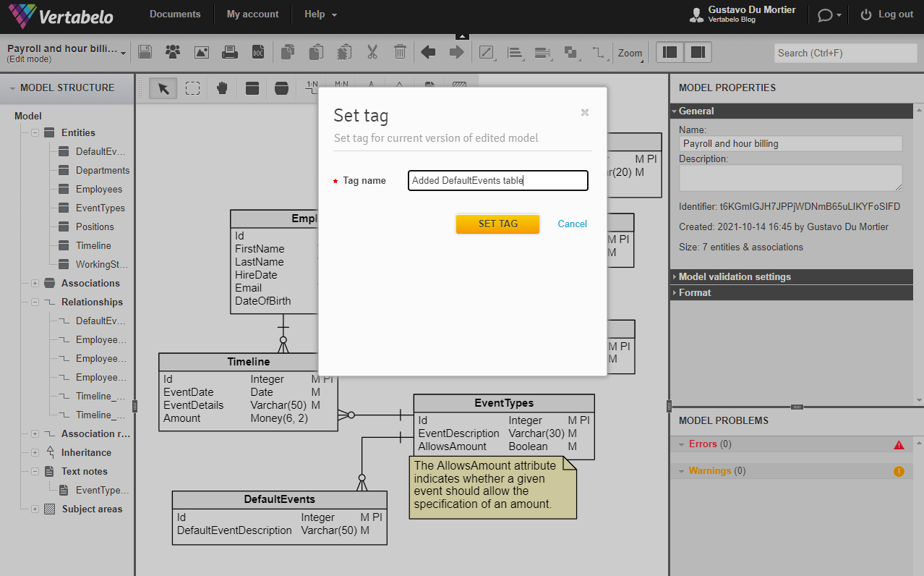
Task: Click the red error triangle icon
Action: 899,445
